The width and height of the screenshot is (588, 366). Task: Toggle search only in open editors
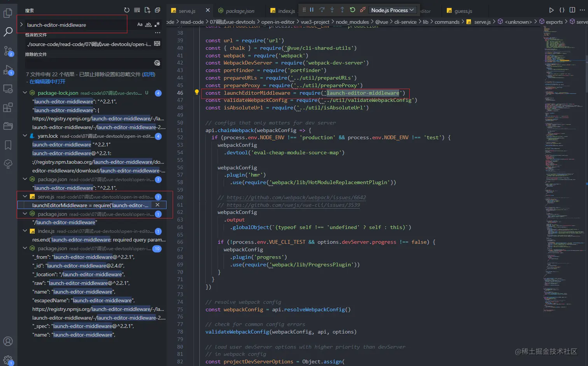tap(157, 44)
